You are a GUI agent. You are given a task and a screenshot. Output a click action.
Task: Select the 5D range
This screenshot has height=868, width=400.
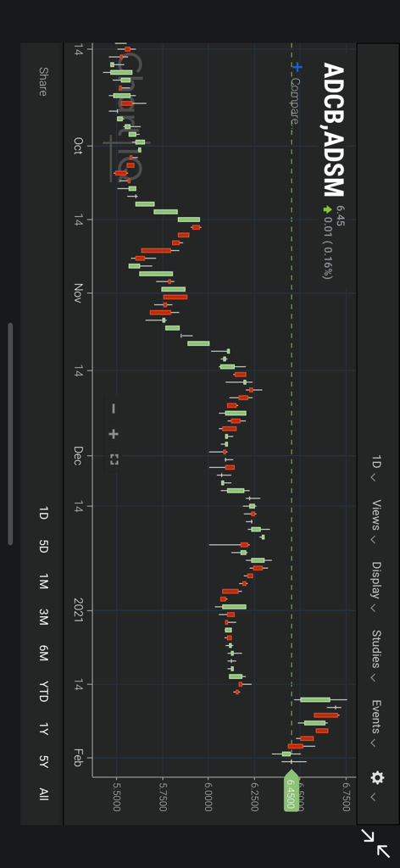[44, 547]
